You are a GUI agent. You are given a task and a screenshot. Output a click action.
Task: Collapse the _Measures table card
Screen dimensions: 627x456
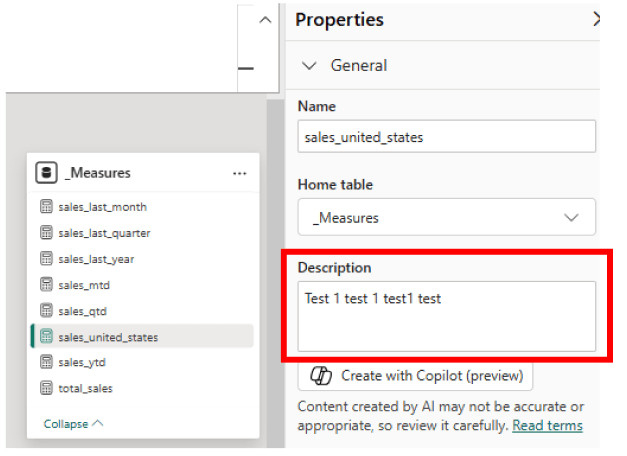tap(73, 424)
